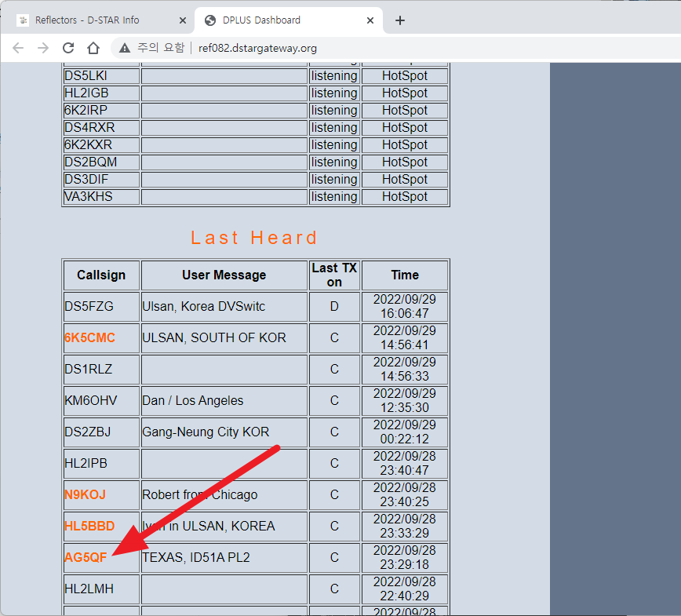Click the 2022/09/29 12:35:30 time cell
The image size is (681, 616).
click(405, 400)
